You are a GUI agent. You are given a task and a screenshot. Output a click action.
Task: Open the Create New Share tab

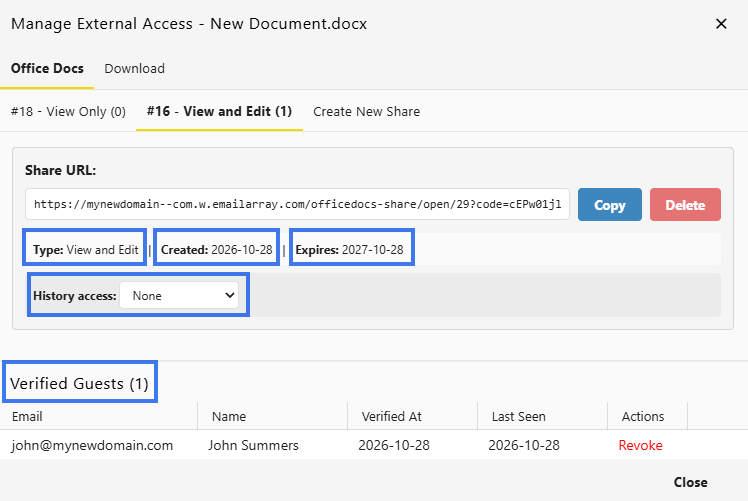[x=366, y=112]
